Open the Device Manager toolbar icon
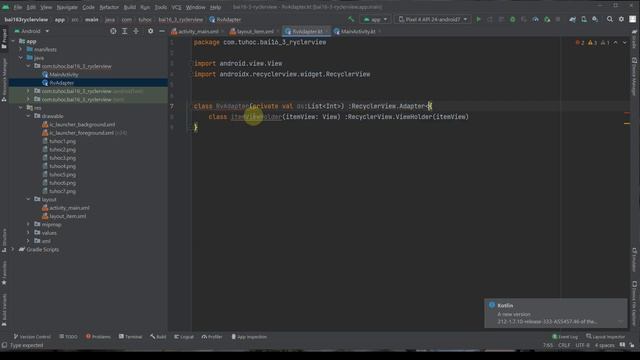 point(584,19)
